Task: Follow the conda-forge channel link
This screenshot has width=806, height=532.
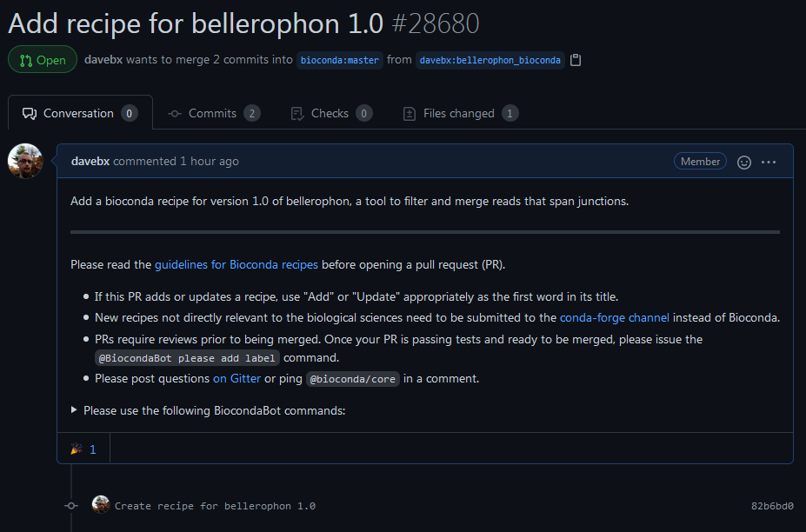Action: tap(614, 317)
